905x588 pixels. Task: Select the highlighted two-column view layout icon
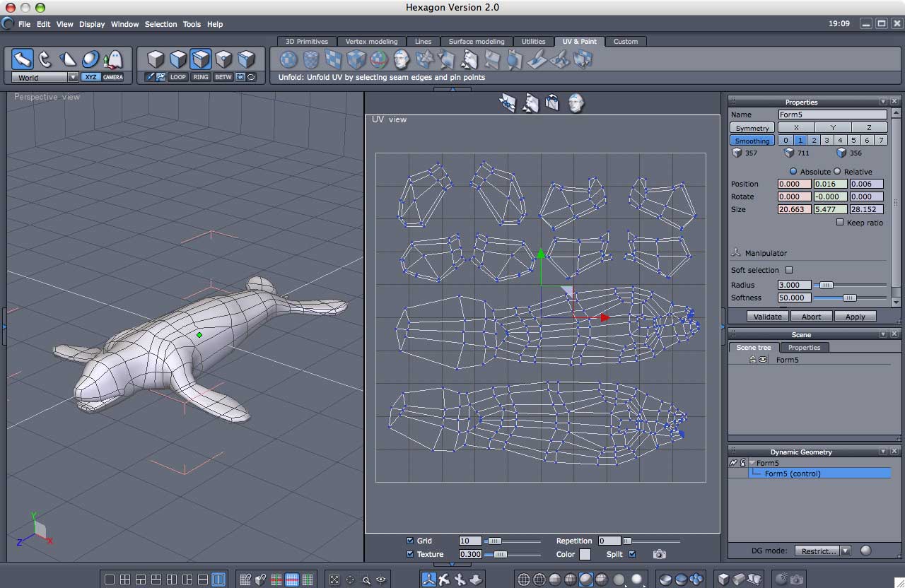pos(218,580)
